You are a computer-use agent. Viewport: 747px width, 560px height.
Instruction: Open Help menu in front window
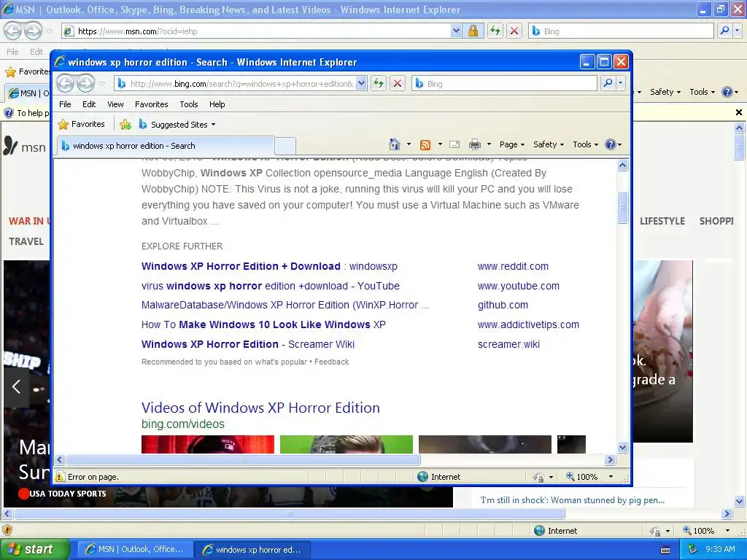pyautogui.click(x=217, y=104)
